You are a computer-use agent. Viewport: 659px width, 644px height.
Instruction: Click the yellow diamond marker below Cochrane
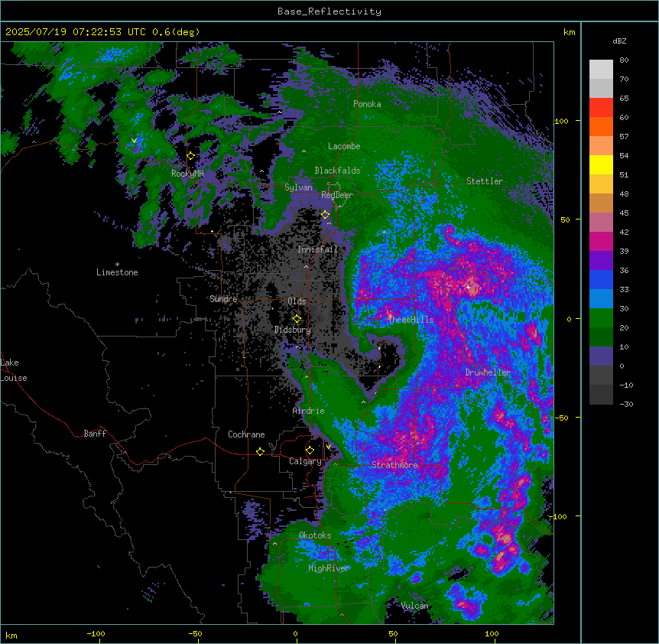260,451
